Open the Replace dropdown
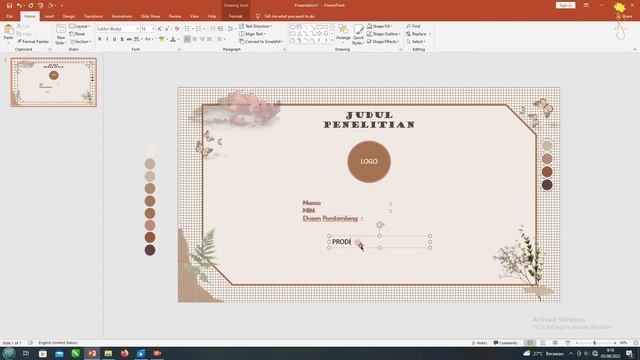 click(418, 34)
